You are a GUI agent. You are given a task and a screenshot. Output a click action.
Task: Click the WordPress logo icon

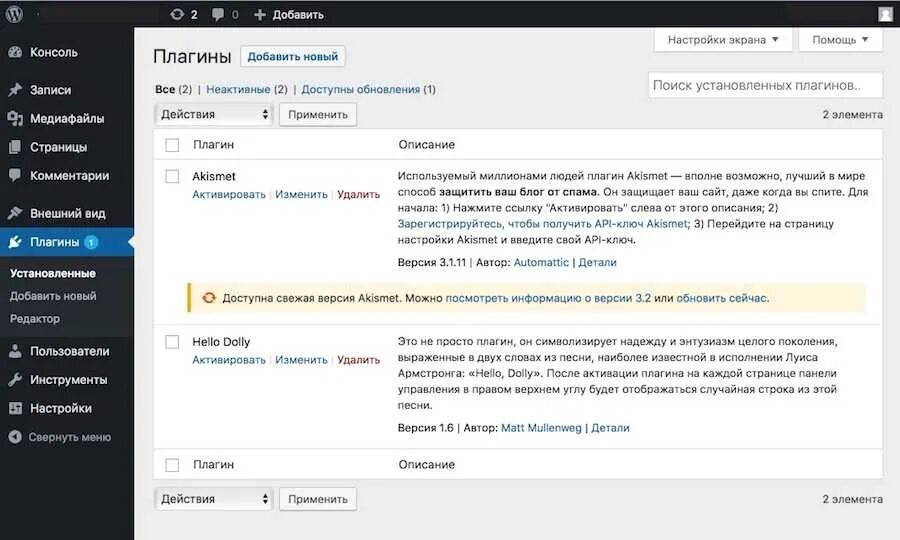14,14
